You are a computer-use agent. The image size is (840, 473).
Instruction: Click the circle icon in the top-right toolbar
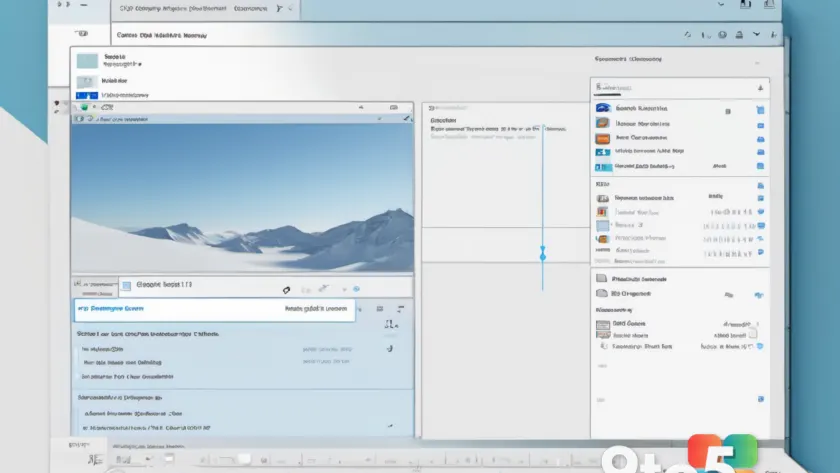(x=722, y=35)
